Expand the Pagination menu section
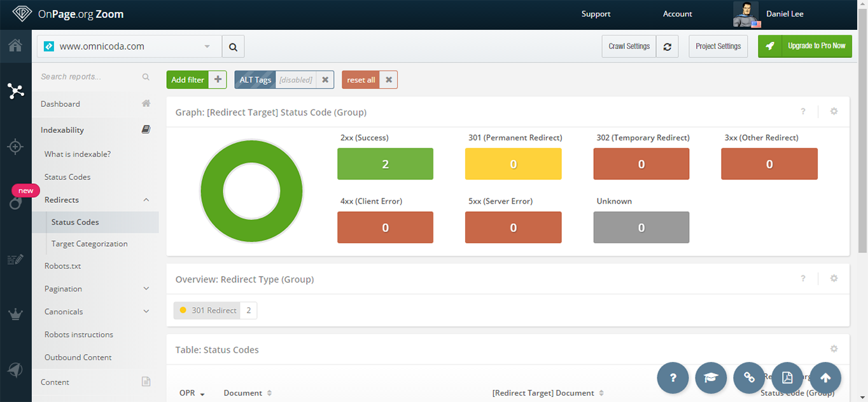This screenshot has width=868, height=402. click(146, 289)
